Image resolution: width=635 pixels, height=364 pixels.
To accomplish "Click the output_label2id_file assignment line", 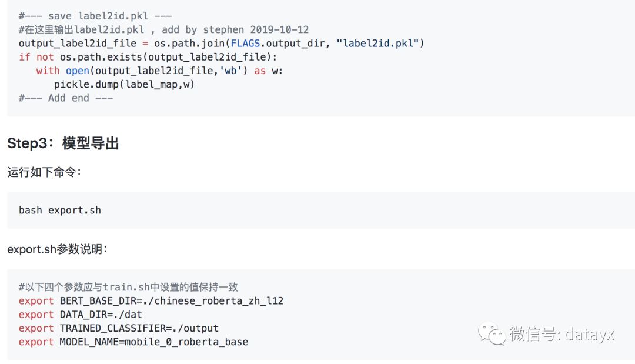I will [x=222, y=44].
